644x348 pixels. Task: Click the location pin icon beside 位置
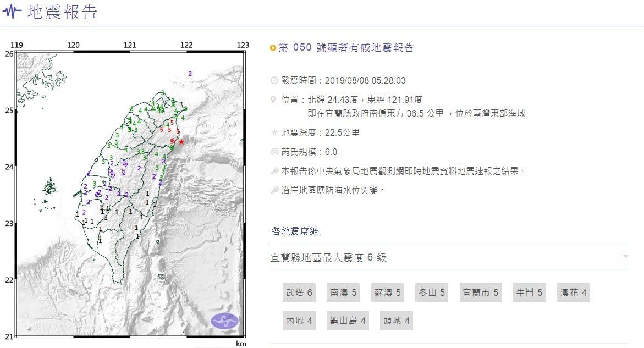click(273, 100)
